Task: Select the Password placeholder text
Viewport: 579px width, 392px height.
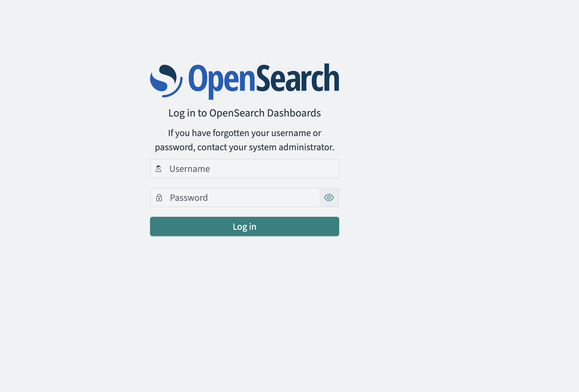Action: [x=189, y=198]
